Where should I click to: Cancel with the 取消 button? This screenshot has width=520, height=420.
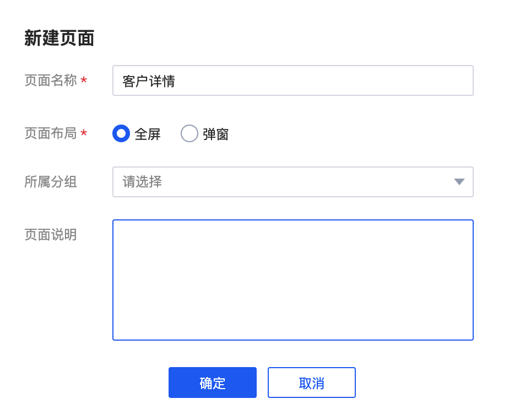pyautogui.click(x=312, y=383)
